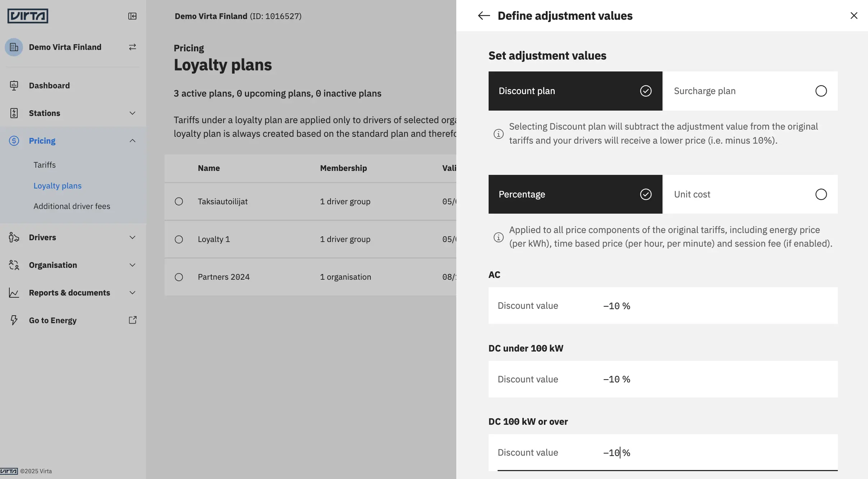The height and width of the screenshot is (479, 868).
Task: Click the info icon under Discount plan
Action: 498,134
